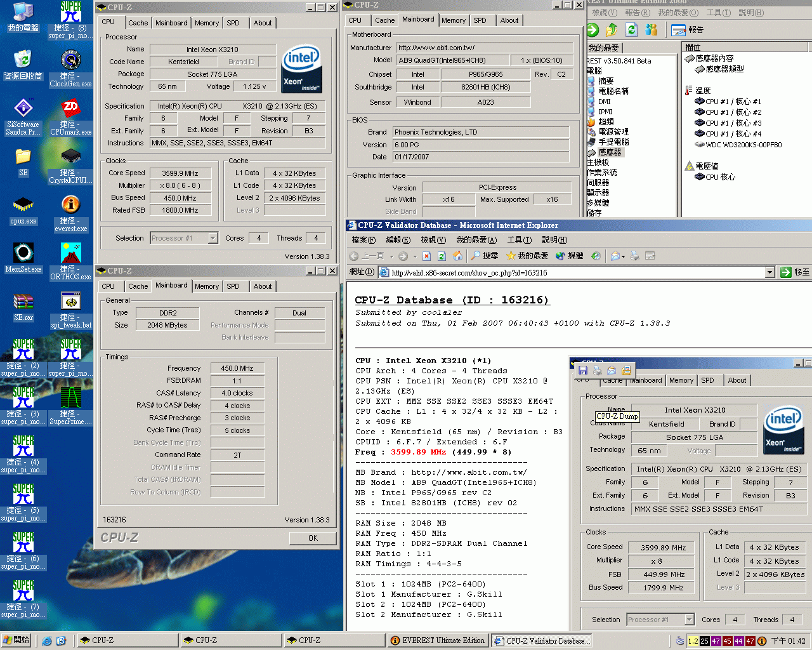
Task: Click the users icon in EVEREST toolbar
Action: coord(652,30)
